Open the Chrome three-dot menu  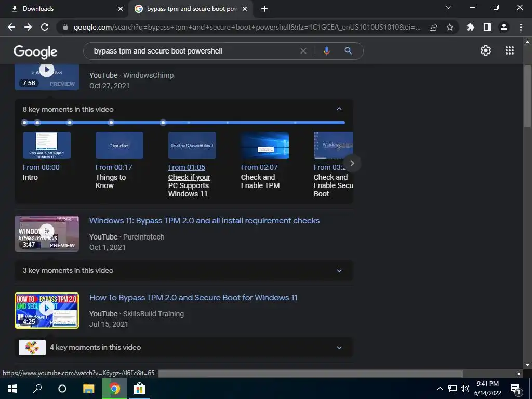(521, 27)
